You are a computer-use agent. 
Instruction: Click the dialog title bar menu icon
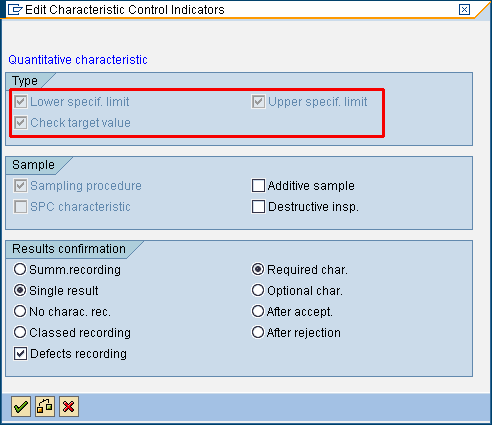point(15,10)
